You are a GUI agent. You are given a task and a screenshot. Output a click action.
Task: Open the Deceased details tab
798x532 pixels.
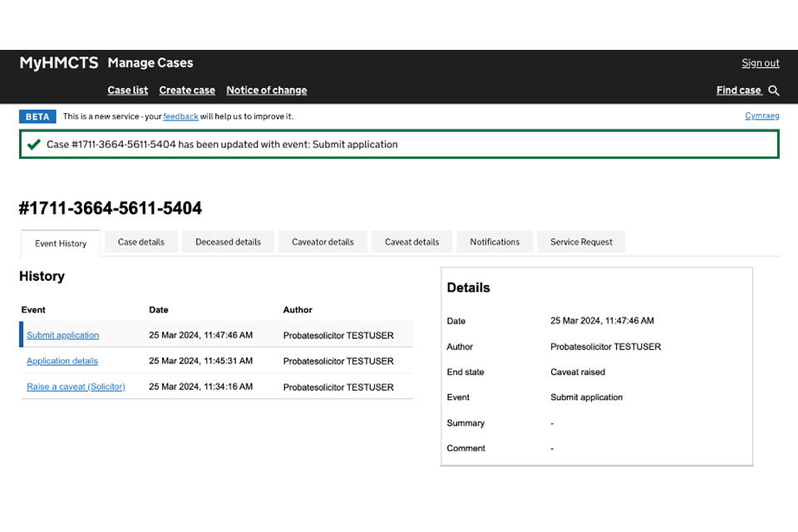click(228, 242)
